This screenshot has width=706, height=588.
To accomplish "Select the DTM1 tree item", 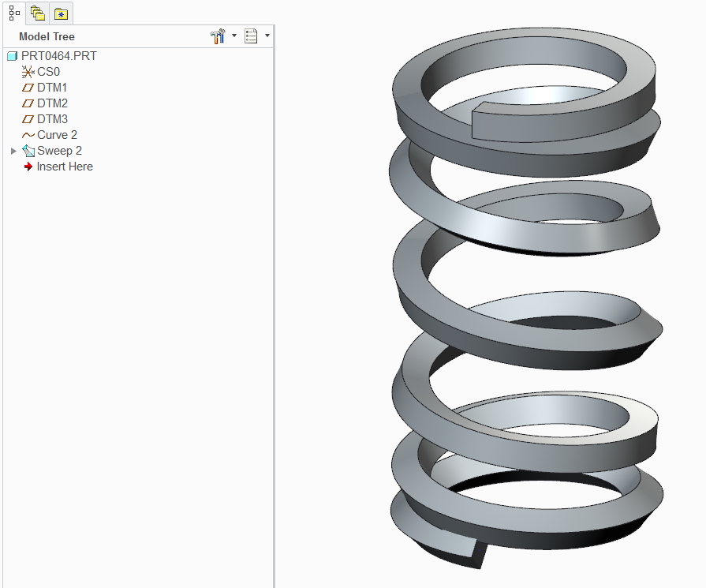I will [x=52, y=88].
